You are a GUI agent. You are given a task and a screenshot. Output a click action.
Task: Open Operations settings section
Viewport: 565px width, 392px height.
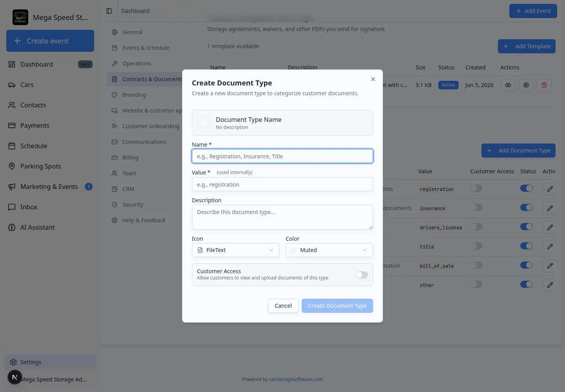click(x=145, y=64)
